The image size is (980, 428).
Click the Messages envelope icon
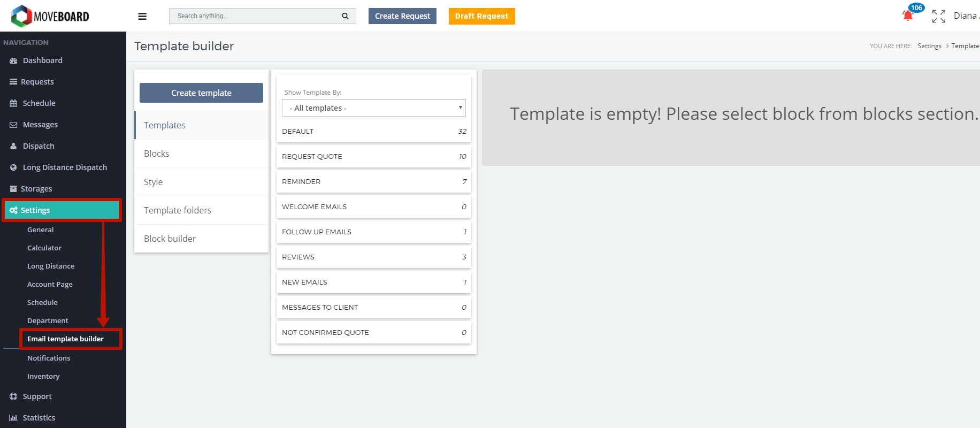click(13, 125)
